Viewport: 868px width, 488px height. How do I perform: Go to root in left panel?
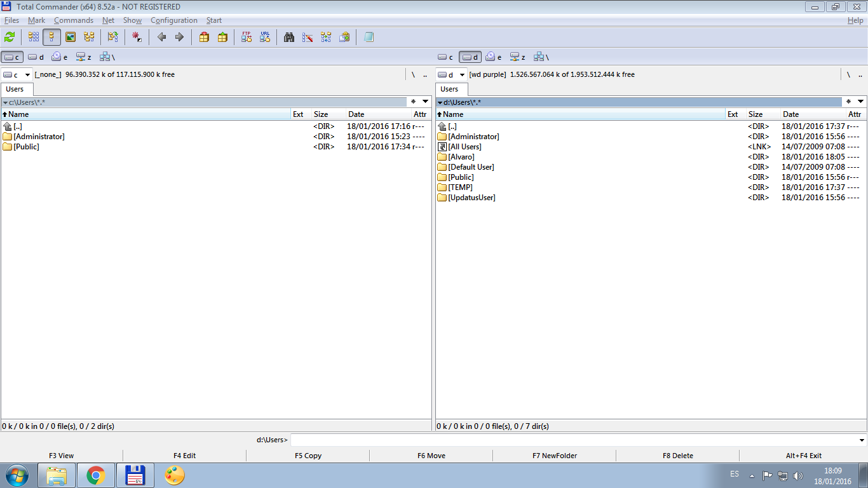[413, 74]
